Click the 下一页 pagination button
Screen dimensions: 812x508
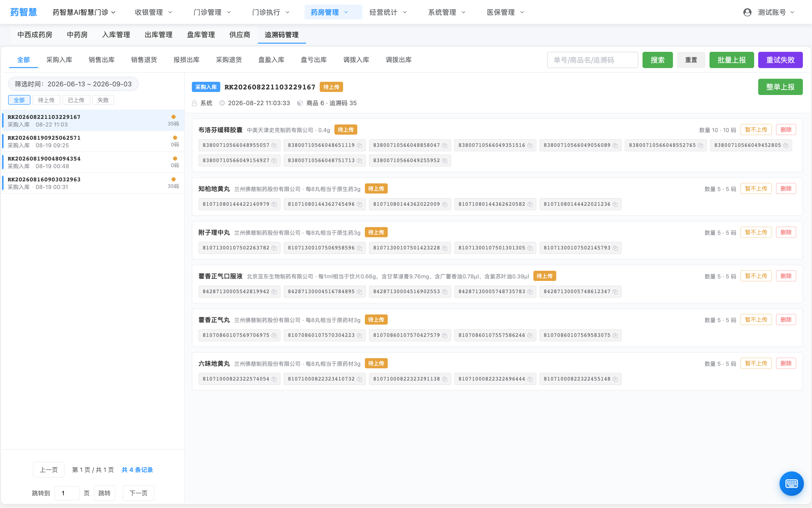click(138, 493)
